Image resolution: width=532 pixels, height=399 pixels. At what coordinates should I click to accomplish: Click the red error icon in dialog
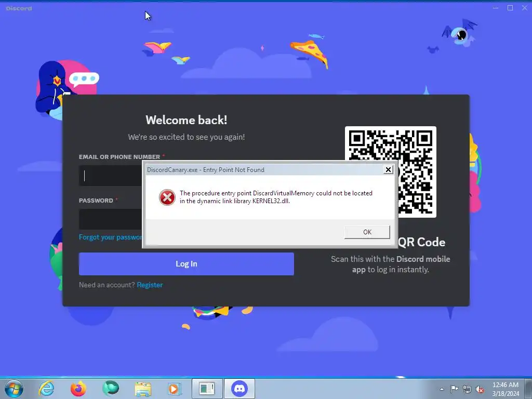167,197
